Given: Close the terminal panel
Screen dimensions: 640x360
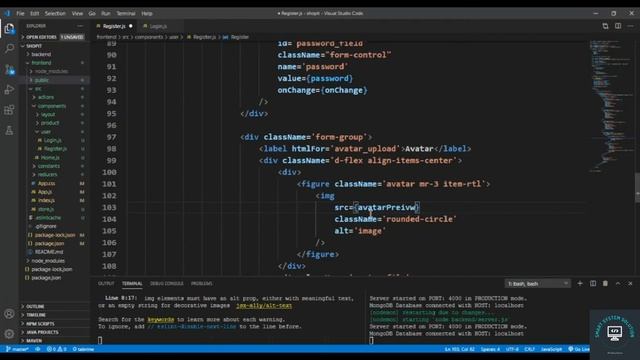Looking at the screenshot, I should coord(631,283).
